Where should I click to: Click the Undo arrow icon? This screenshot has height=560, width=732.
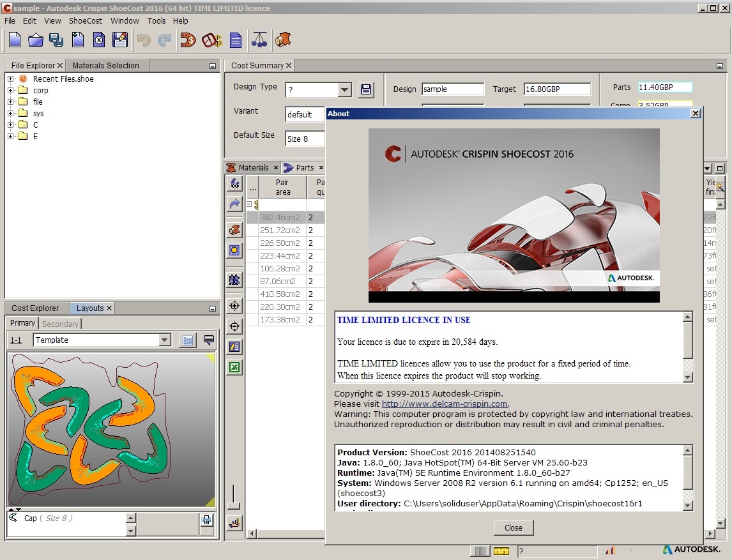144,41
